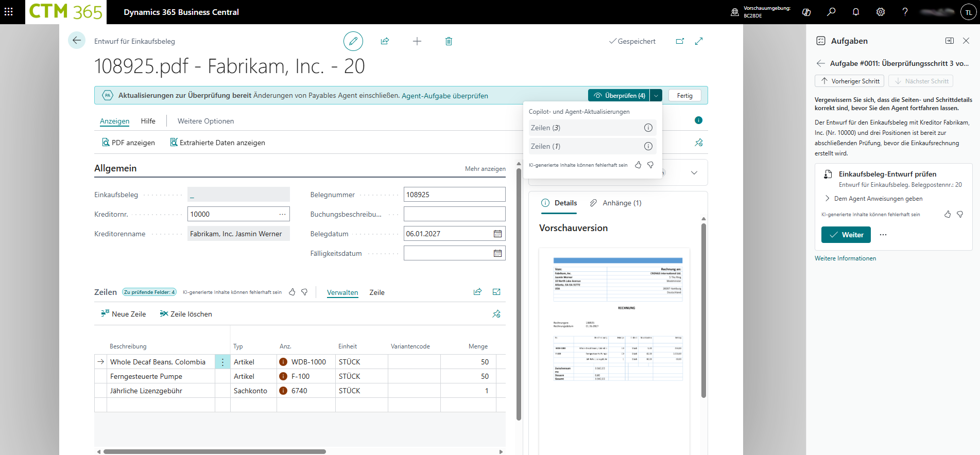This screenshot has width=980, height=455.
Task: Open dropdown arrow next to Überprüfen
Action: [656, 96]
